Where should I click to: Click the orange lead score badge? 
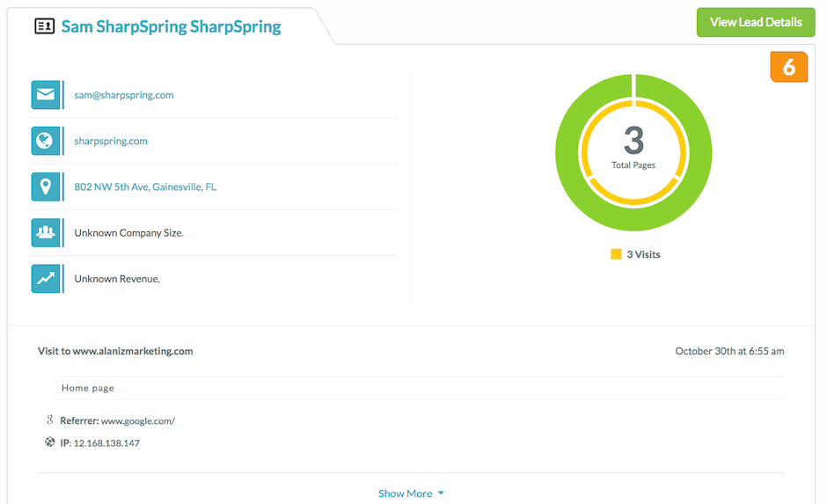[x=788, y=68]
